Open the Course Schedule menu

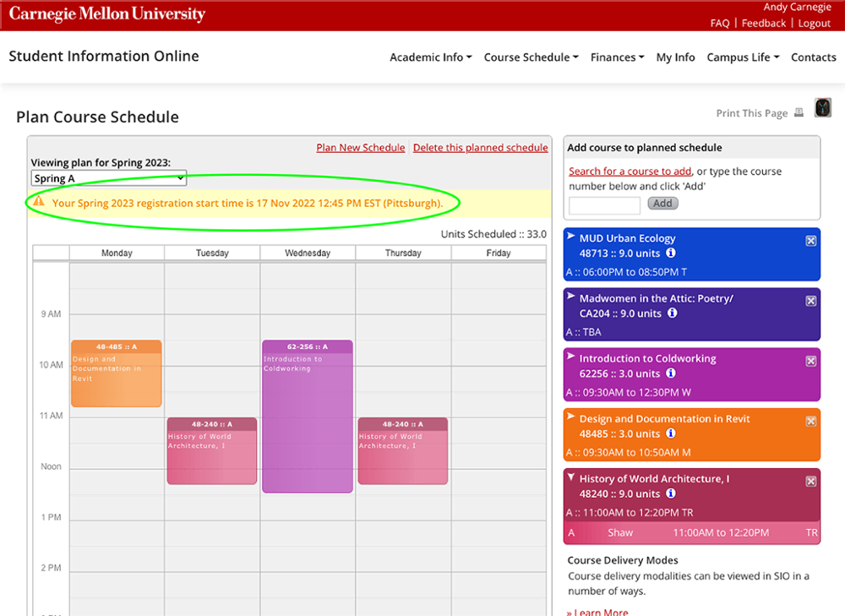531,57
